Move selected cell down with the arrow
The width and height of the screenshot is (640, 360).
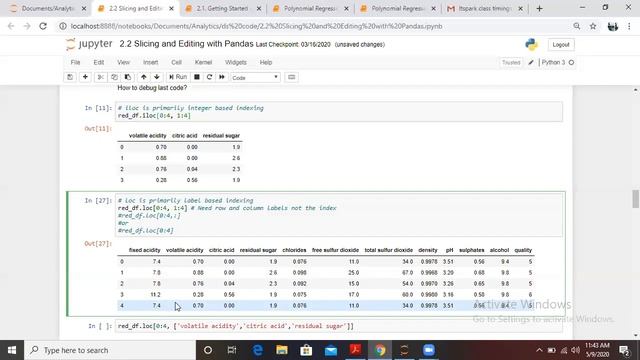[157, 77]
